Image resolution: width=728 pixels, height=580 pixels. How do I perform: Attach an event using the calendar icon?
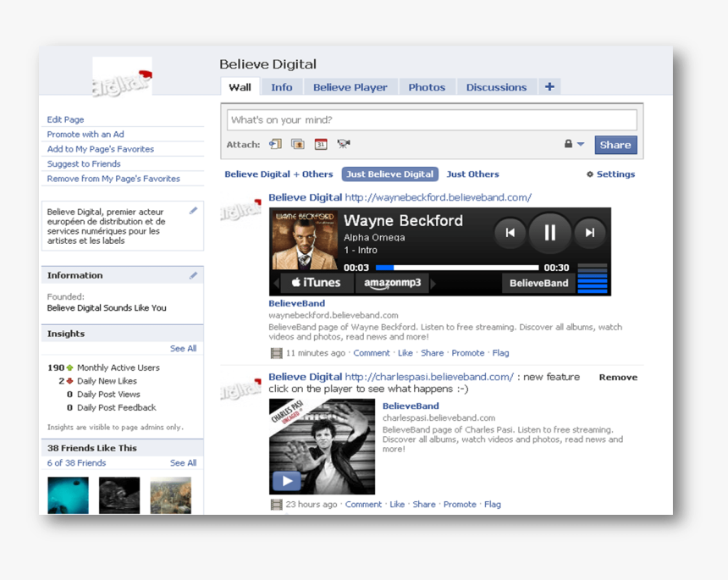[x=321, y=145]
